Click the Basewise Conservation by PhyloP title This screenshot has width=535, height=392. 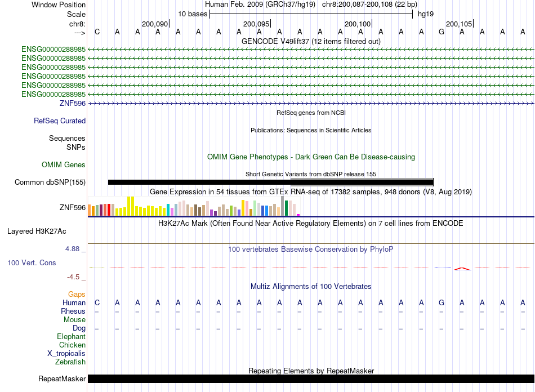tap(311, 250)
